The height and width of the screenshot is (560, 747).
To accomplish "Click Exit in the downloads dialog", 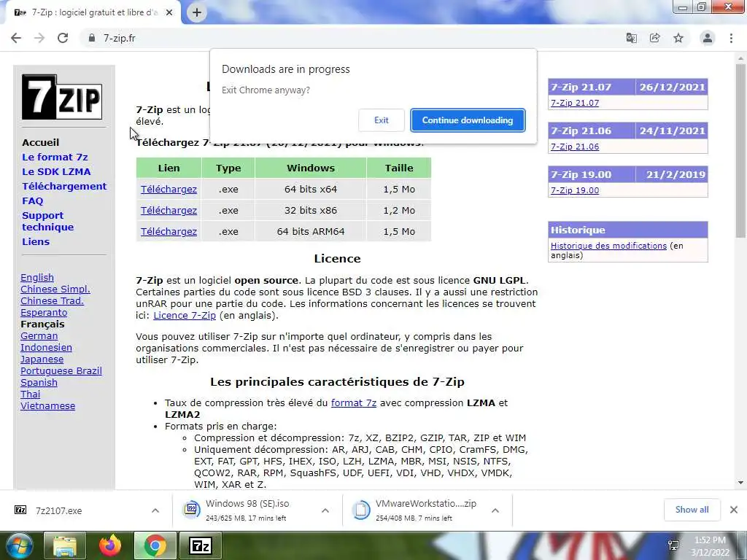I will coord(381,120).
